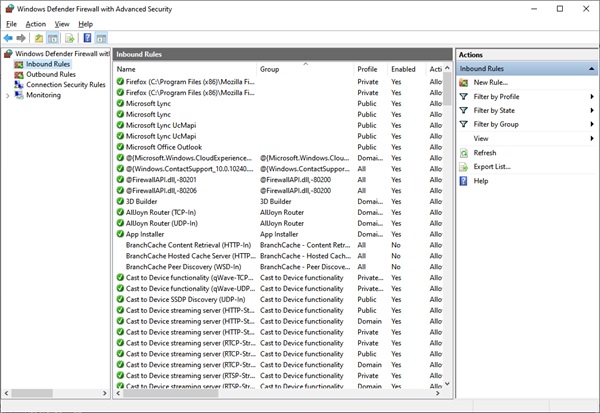Expand the Monitoring tree node
Viewport: 600px width, 413px height.
[x=8, y=95]
